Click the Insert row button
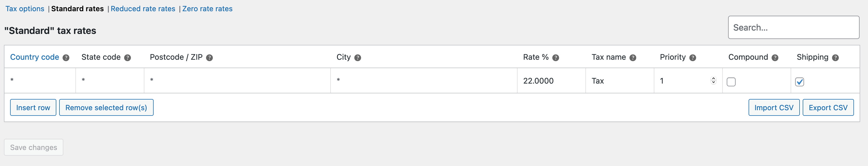 (33, 107)
